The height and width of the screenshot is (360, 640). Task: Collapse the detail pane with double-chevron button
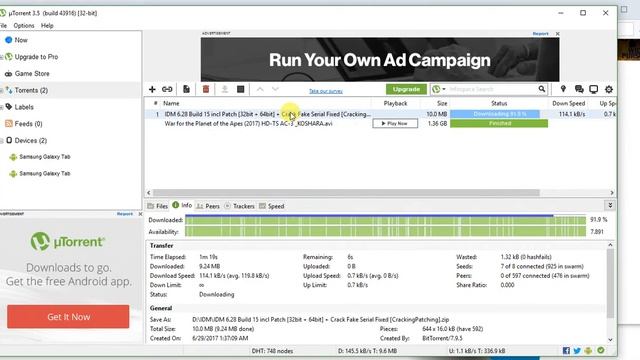[610, 205]
